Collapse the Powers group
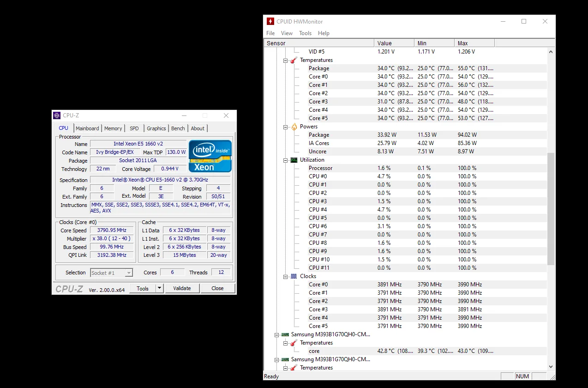 285,127
